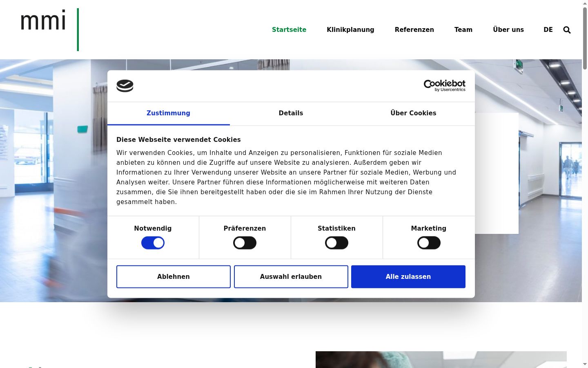Click the scrollbar up arrow

(x=585, y=3)
